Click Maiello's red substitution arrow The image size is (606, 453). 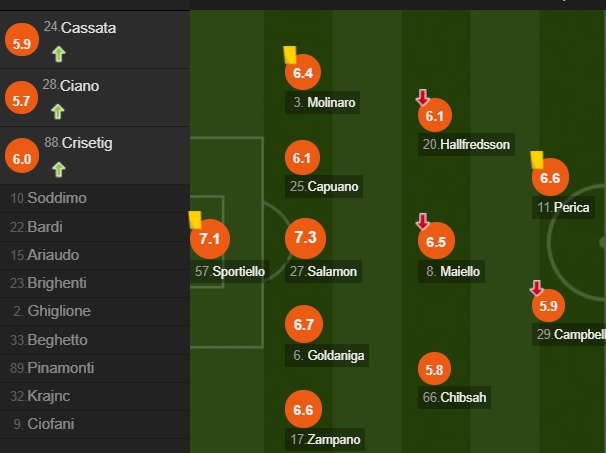tap(422, 221)
